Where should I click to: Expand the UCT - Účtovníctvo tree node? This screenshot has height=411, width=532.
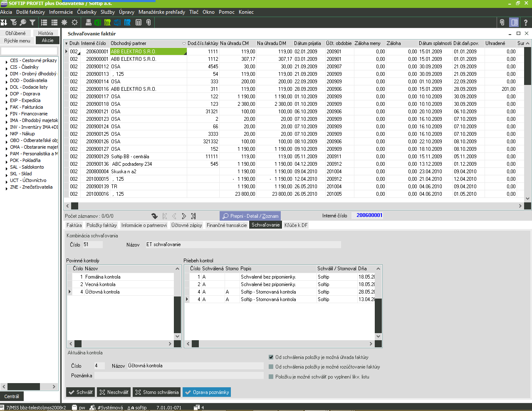click(x=6, y=181)
